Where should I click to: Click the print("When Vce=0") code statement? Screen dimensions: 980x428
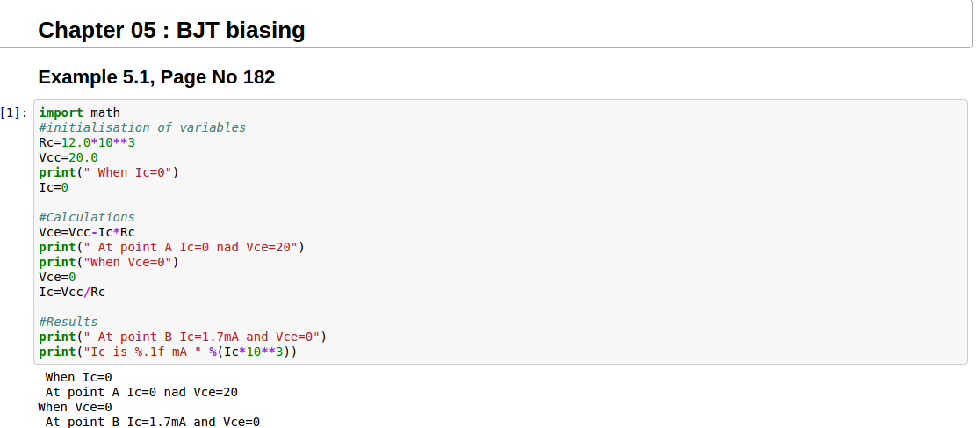pyautogui.click(x=108, y=262)
